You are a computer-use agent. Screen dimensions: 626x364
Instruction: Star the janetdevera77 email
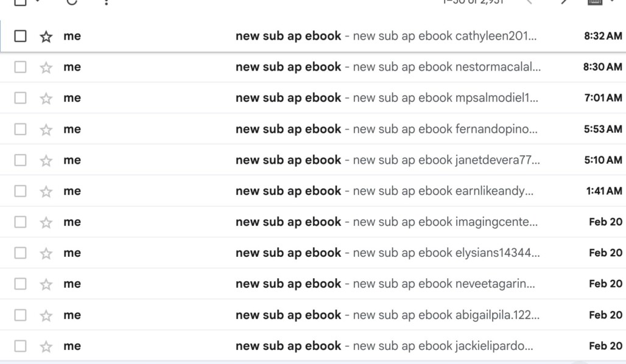pos(46,161)
